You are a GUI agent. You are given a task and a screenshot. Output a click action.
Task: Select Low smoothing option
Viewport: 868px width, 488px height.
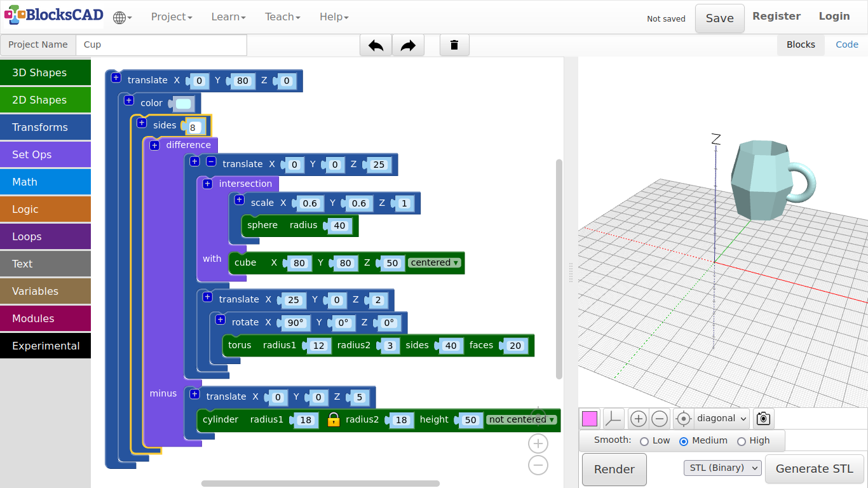(x=644, y=441)
